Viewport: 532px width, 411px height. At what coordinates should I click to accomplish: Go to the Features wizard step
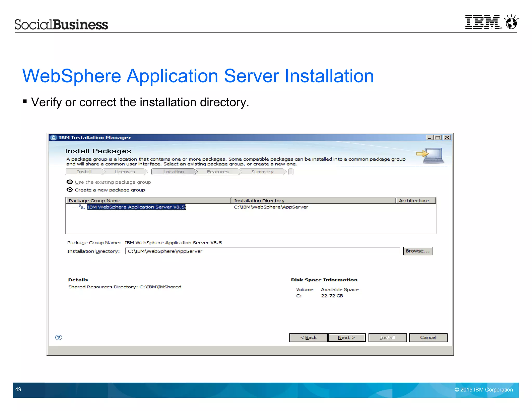click(x=218, y=172)
